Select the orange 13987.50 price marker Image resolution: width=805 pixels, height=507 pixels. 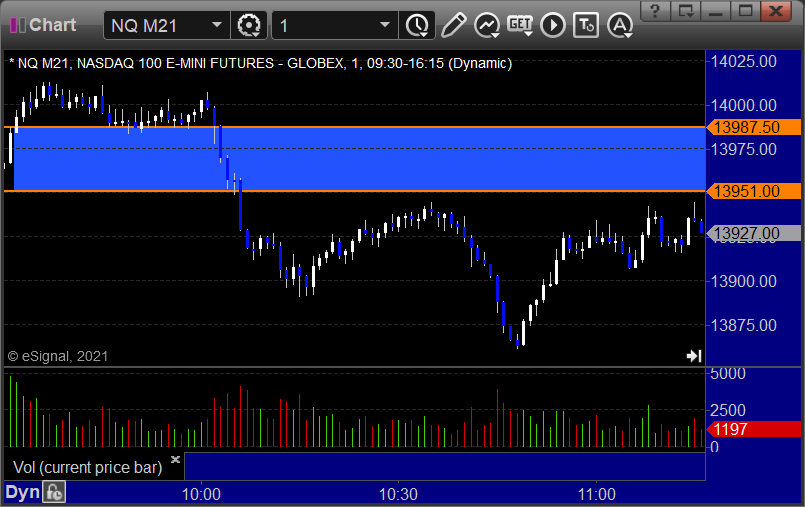[x=754, y=127]
